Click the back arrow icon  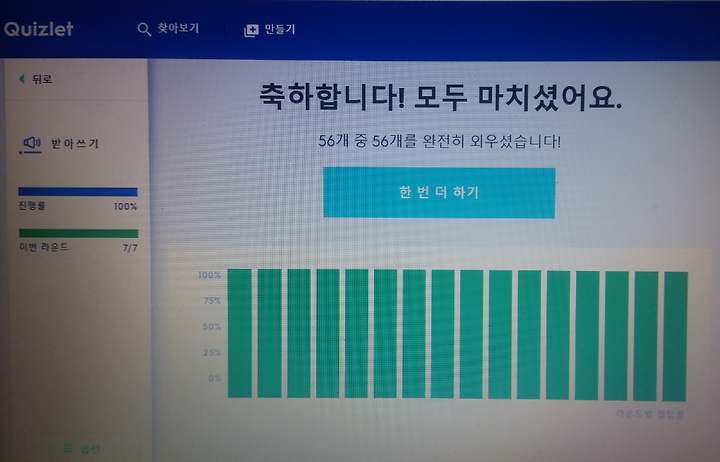[x=22, y=79]
